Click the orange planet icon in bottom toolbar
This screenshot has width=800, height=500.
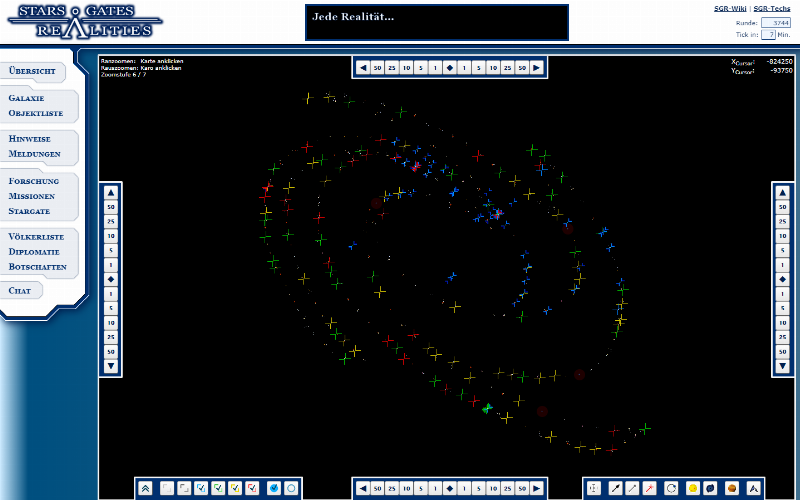[732, 488]
